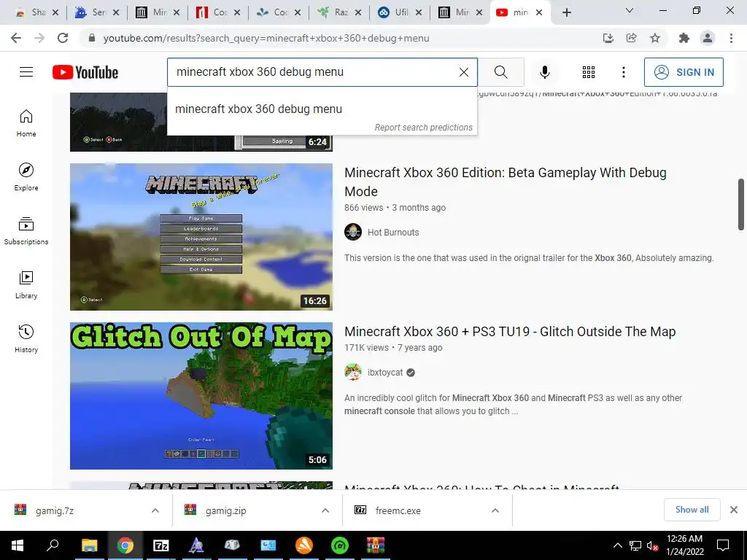Bookmark this page with the star
747x560 pixels.
[x=655, y=38]
